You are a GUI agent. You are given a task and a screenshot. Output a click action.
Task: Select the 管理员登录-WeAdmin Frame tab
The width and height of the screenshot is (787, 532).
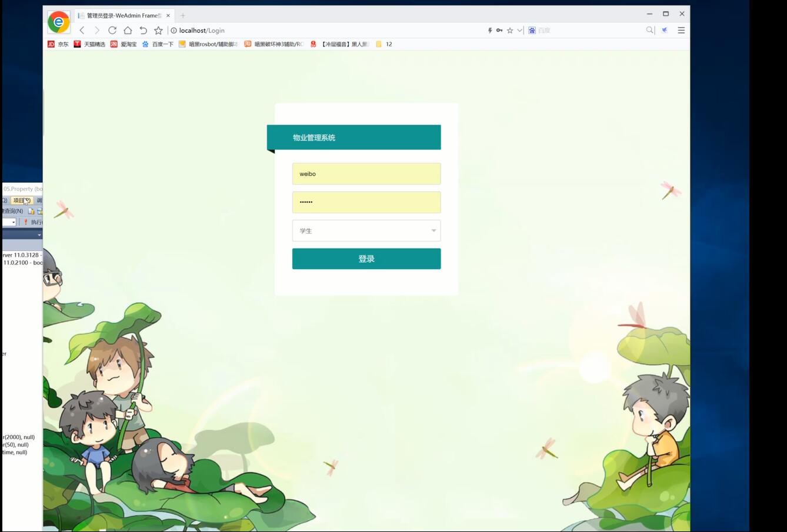pyautogui.click(x=124, y=16)
